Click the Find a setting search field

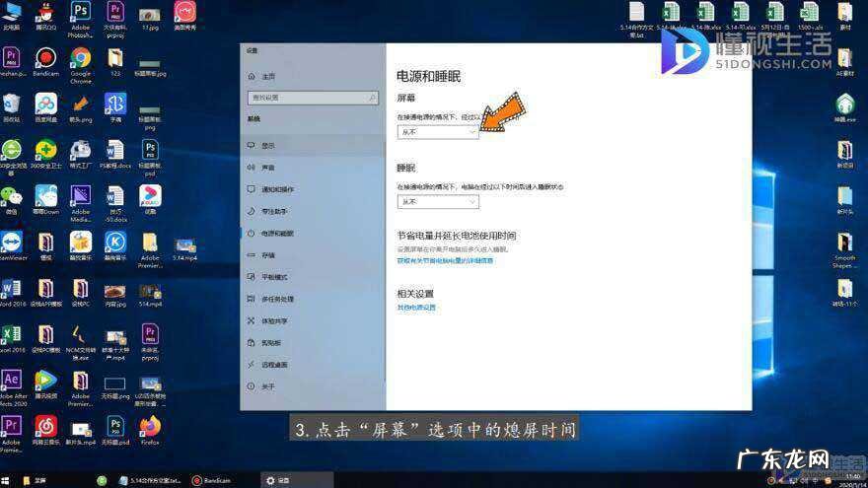coord(313,98)
